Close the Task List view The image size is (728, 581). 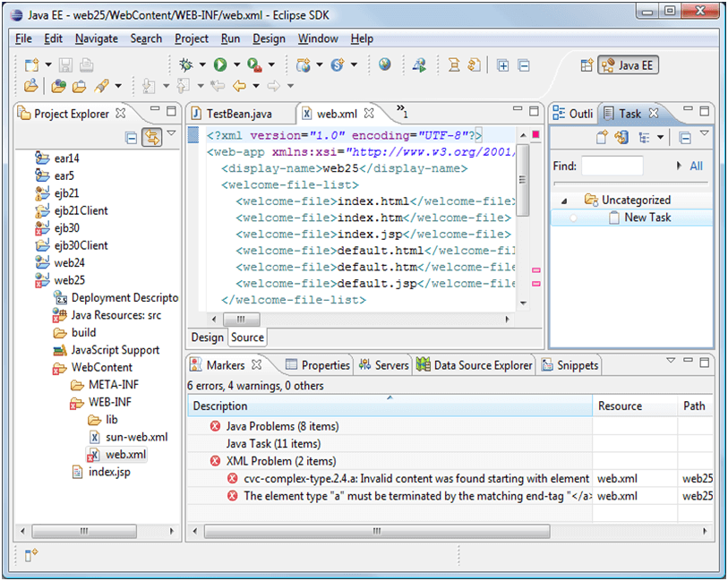(x=654, y=113)
